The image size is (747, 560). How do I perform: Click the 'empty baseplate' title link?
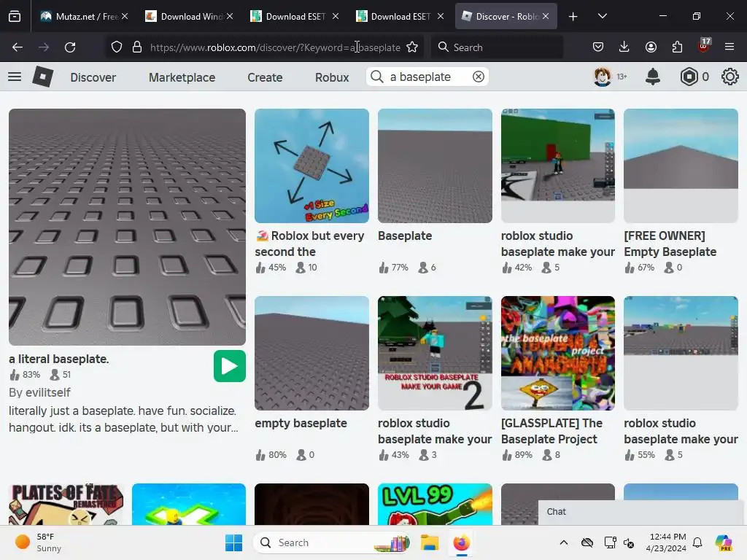[301, 424]
